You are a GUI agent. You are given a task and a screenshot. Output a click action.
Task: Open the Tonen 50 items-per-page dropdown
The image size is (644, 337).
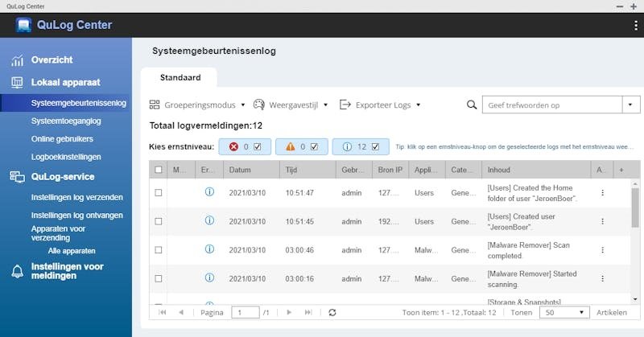pyautogui.click(x=565, y=312)
